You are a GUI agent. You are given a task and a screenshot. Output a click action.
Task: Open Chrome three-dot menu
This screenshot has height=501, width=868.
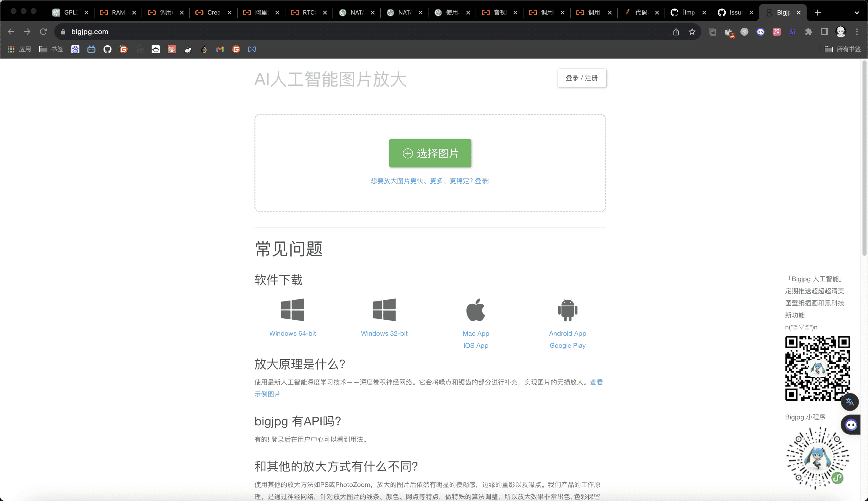tap(857, 32)
